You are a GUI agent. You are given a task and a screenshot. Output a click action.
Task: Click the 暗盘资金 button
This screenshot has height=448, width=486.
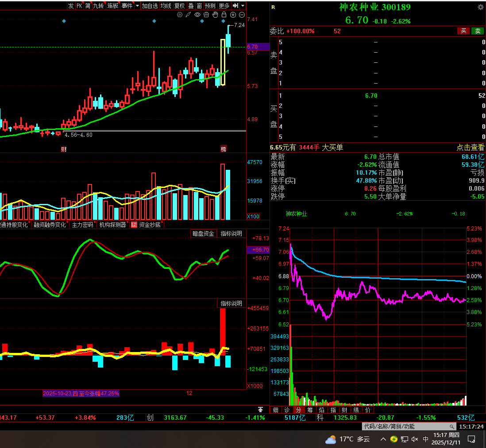(x=203, y=234)
